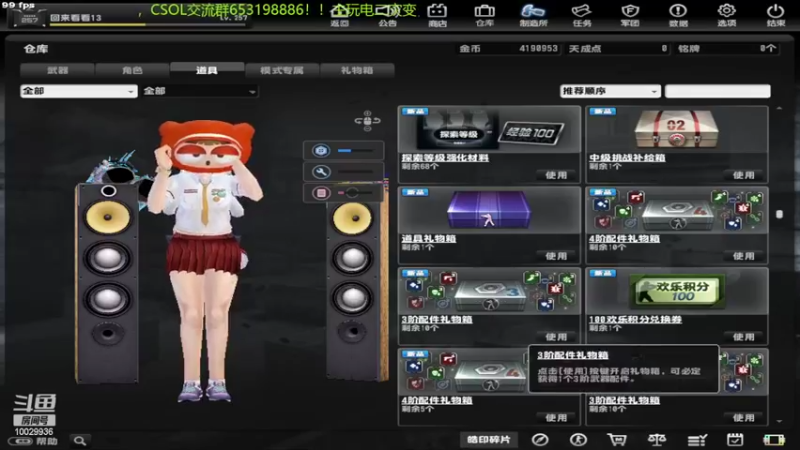Open the 暗印碎片 button
The image size is (800, 450).
click(x=489, y=440)
